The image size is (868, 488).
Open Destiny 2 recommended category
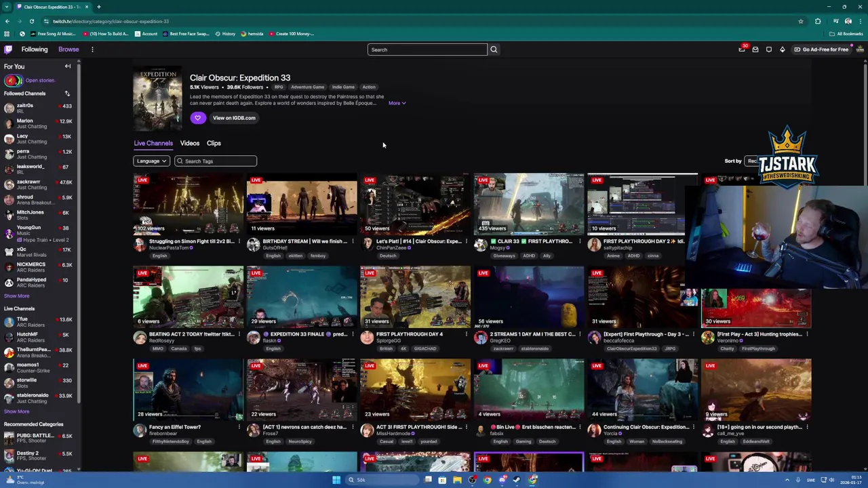[39, 455]
